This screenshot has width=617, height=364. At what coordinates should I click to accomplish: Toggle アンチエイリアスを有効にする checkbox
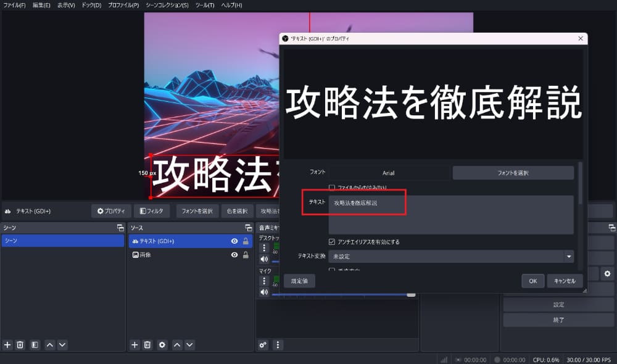click(x=332, y=242)
